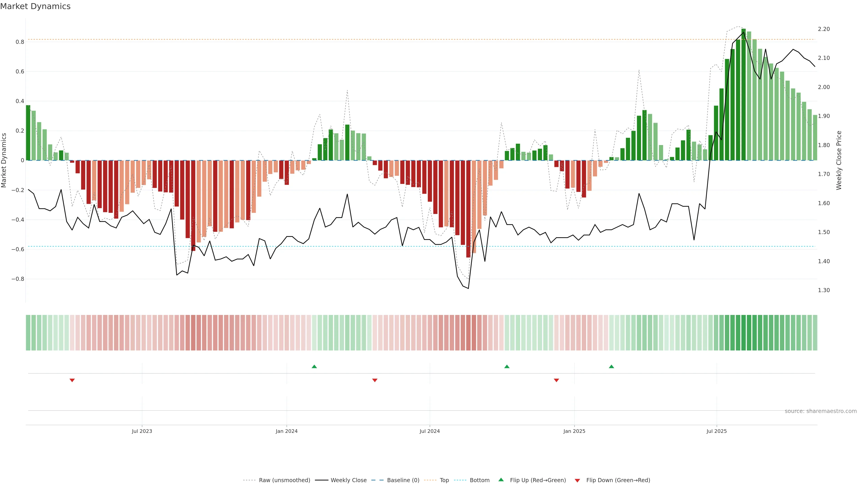Click the tallest dark green bar at the peak
Image resolution: width=868 pixels, height=488 pixels.
(x=743, y=94)
